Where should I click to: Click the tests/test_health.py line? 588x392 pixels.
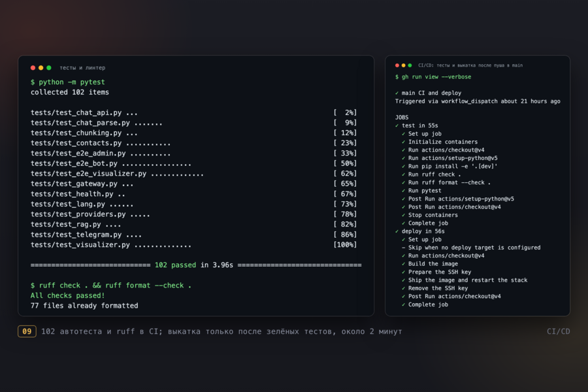[x=193, y=194]
